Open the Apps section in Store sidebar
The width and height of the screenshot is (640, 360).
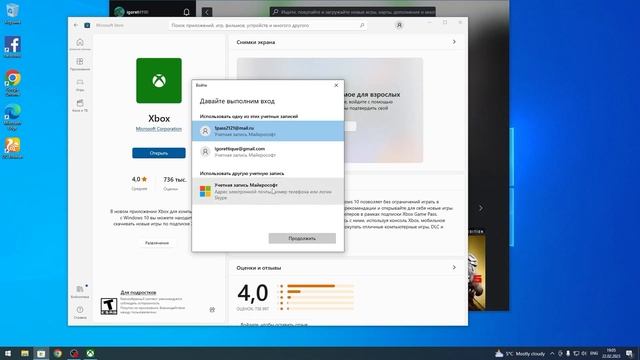pyautogui.click(x=80, y=64)
